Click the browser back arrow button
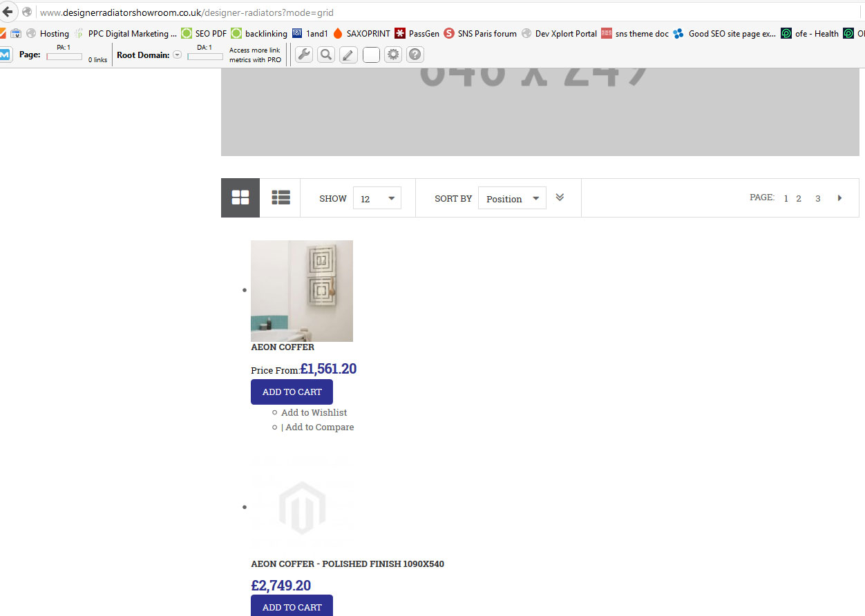This screenshot has width=865, height=616. tap(8, 12)
